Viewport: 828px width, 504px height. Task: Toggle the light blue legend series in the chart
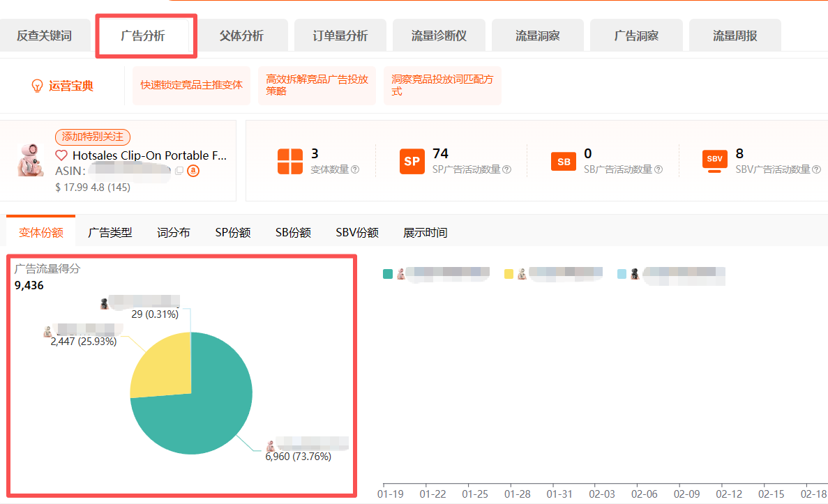click(x=622, y=274)
